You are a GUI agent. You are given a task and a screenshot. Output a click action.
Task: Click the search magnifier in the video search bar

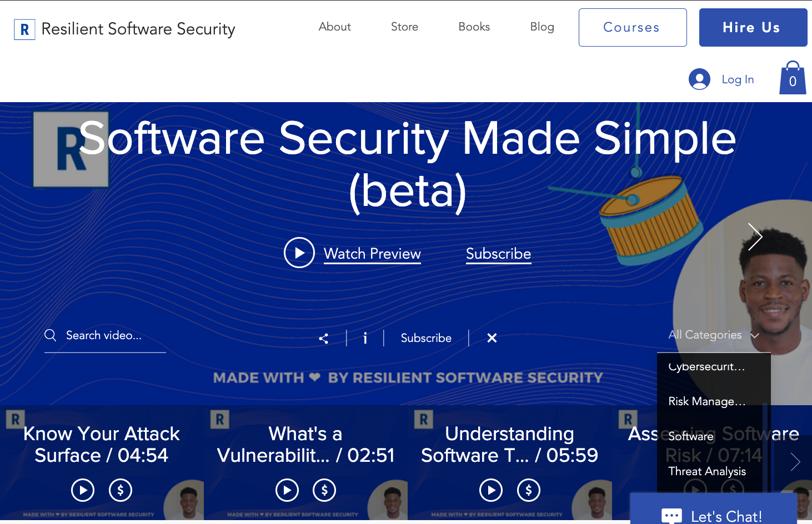(51, 335)
